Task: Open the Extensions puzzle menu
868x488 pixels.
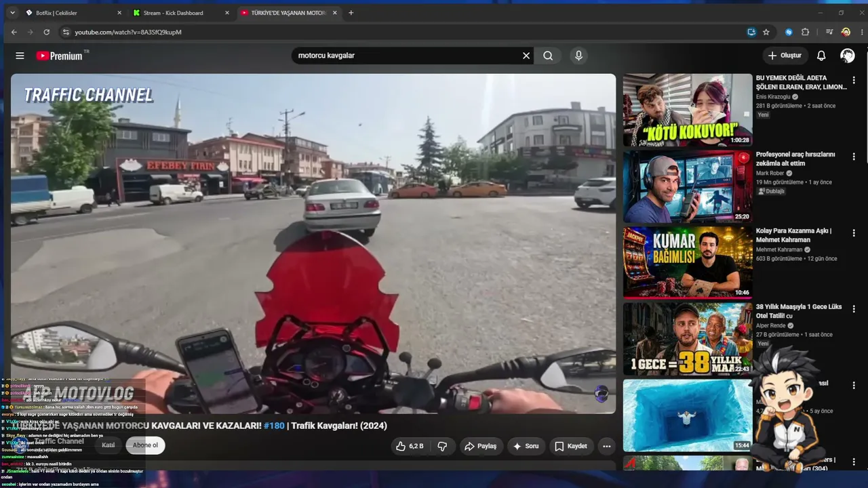Action: pos(806,32)
